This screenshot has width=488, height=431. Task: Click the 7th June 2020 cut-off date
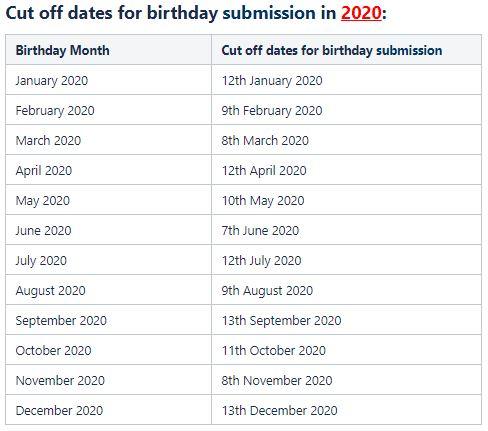pos(260,231)
